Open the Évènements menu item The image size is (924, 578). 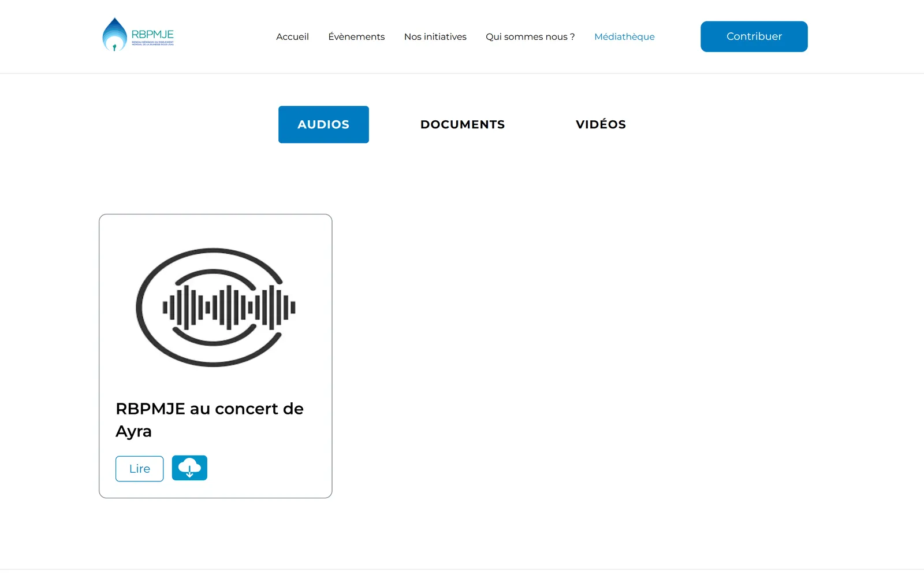click(x=356, y=36)
